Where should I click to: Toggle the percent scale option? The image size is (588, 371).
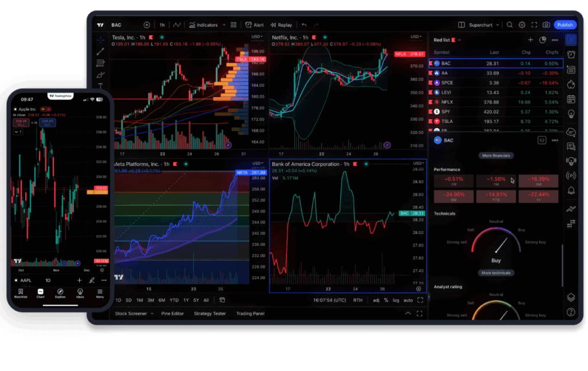point(386,300)
